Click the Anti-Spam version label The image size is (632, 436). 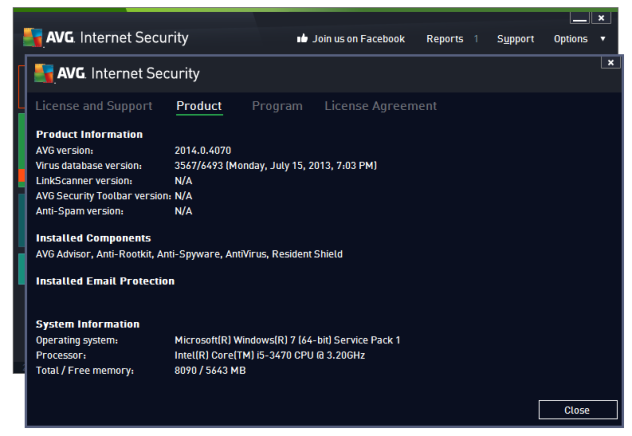point(79,211)
